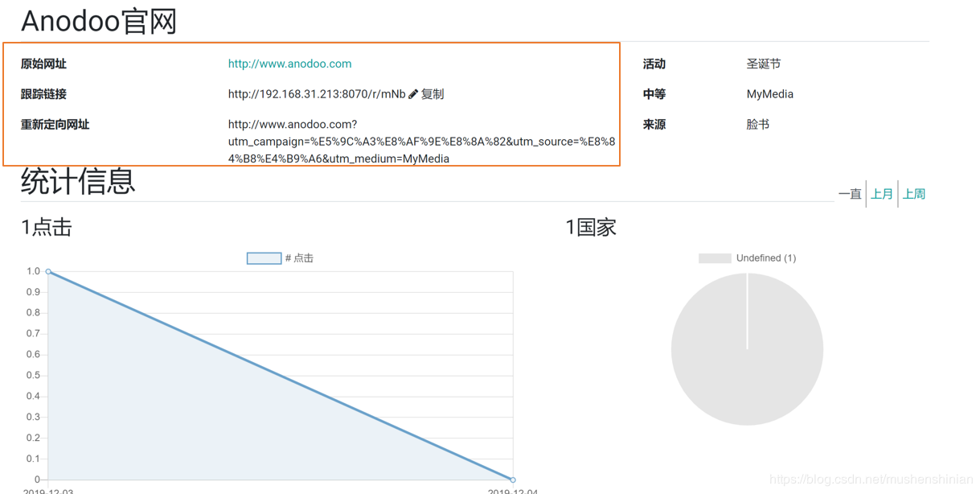Click the 跟踪链接 field label
980x494 pixels.
[x=43, y=94]
